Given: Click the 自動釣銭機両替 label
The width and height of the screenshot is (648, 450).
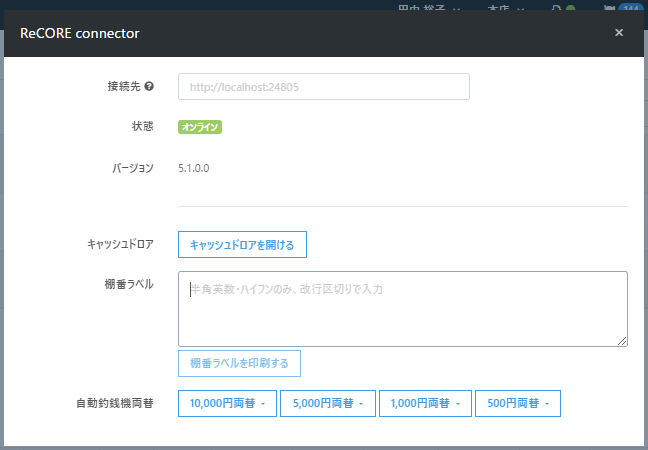Looking at the screenshot, I should coord(115,403).
